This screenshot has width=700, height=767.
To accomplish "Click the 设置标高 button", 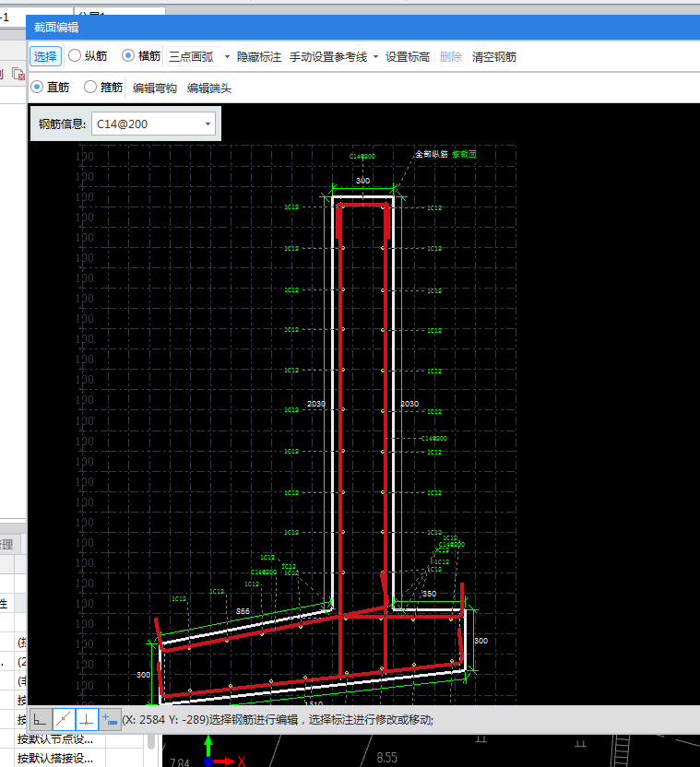I will click(408, 57).
